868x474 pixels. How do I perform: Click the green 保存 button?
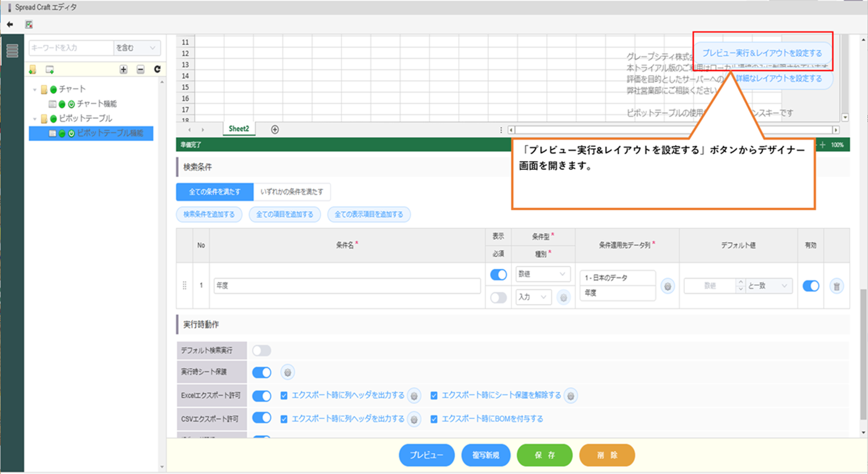point(544,455)
